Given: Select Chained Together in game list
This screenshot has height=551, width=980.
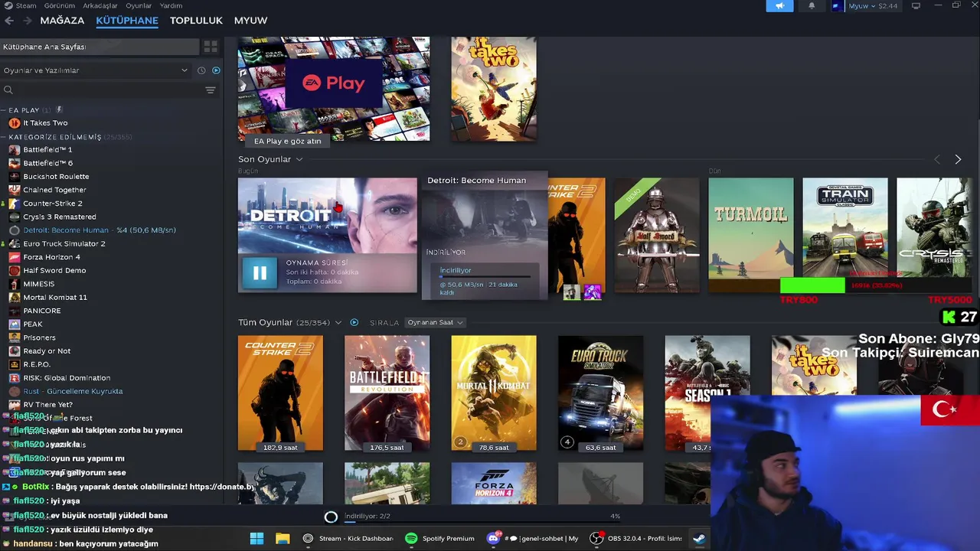Looking at the screenshot, I should pyautogui.click(x=54, y=190).
